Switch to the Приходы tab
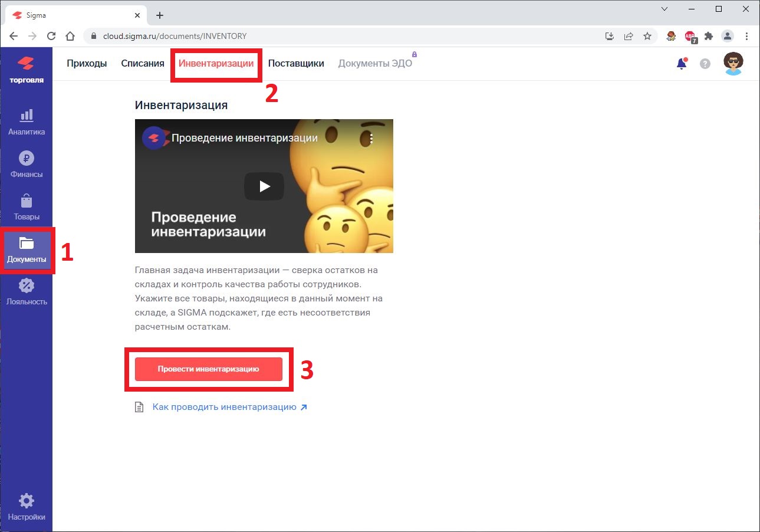Image resolution: width=760 pixels, height=532 pixels. tap(87, 63)
